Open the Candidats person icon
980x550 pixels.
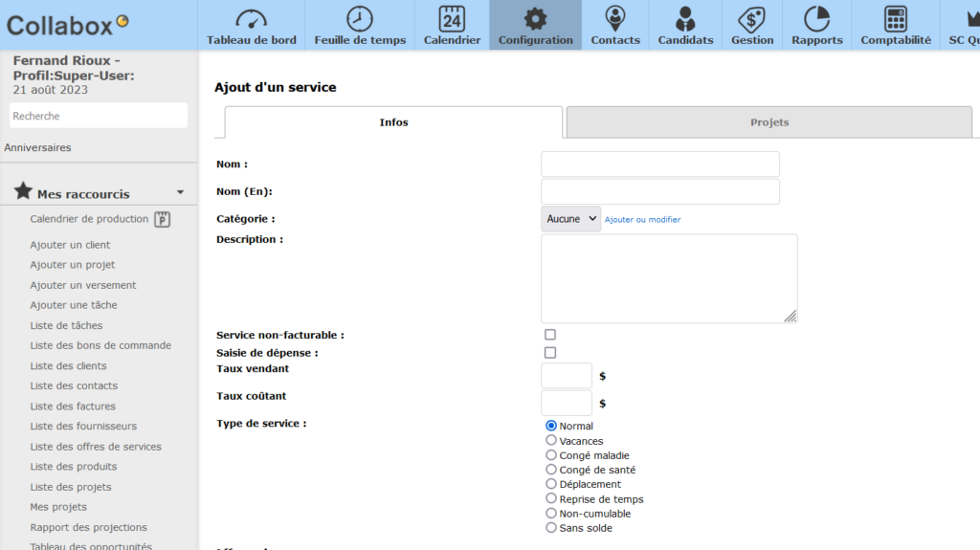(x=685, y=19)
